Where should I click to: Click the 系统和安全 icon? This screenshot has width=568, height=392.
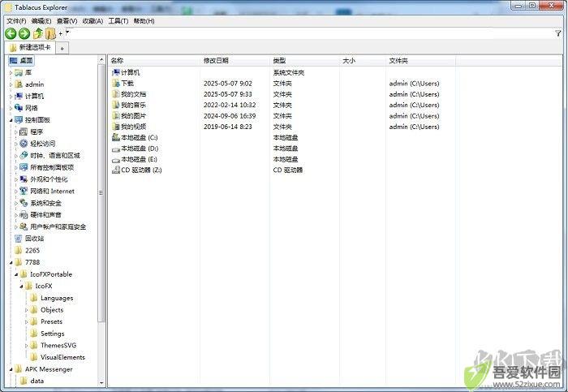coord(24,203)
